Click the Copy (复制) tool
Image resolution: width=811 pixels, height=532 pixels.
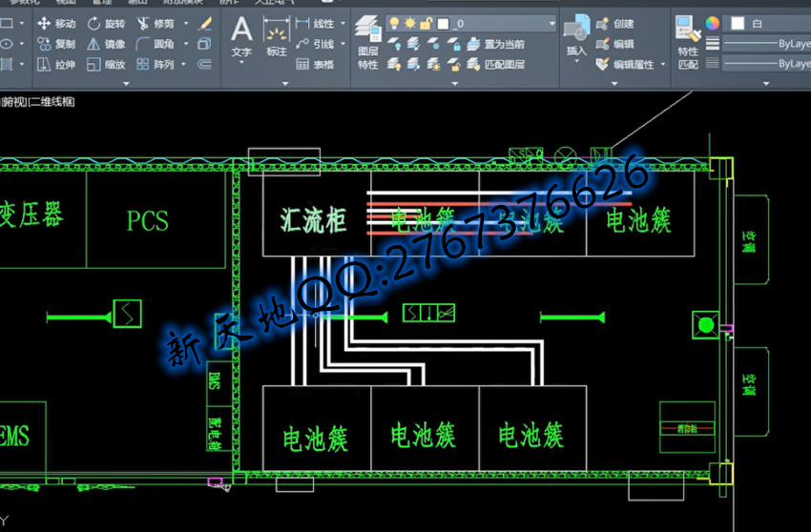[x=56, y=44]
